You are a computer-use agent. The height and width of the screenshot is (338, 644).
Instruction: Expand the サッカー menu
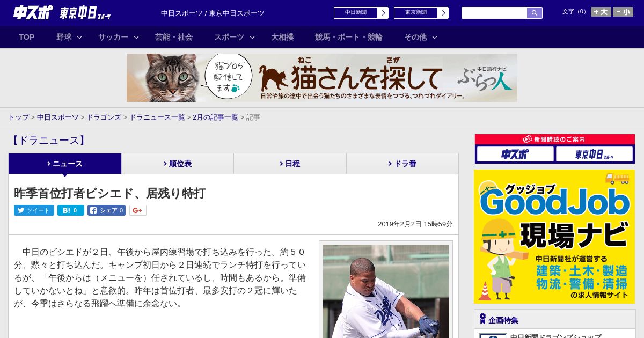click(119, 37)
